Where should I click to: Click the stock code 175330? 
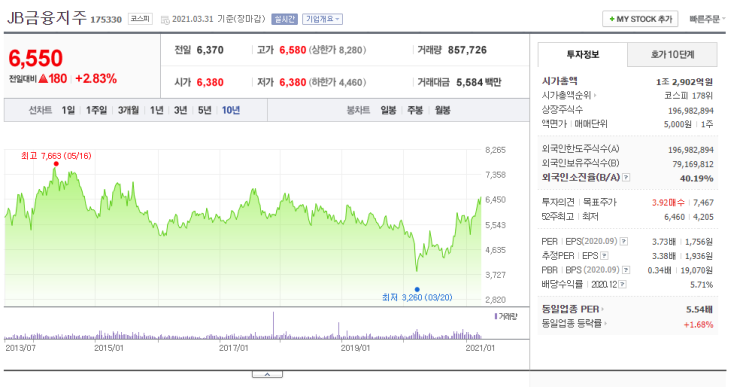pyautogui.click(x=106, y=19)
